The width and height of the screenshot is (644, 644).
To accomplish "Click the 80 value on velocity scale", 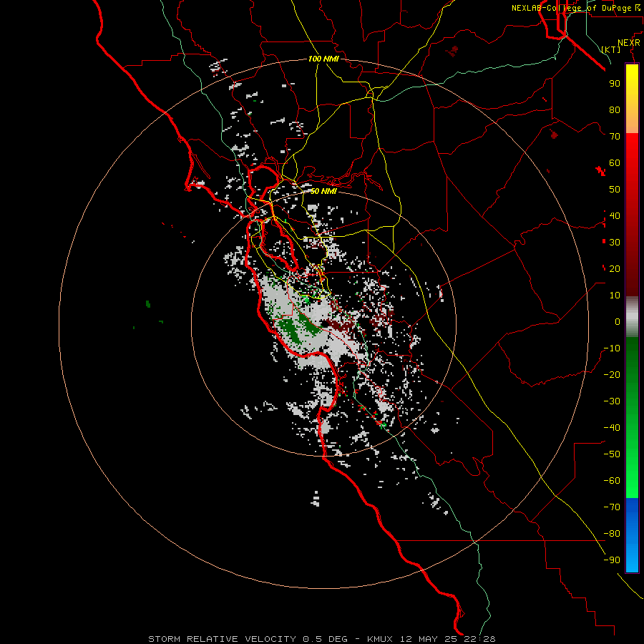I will pos(615,110).
